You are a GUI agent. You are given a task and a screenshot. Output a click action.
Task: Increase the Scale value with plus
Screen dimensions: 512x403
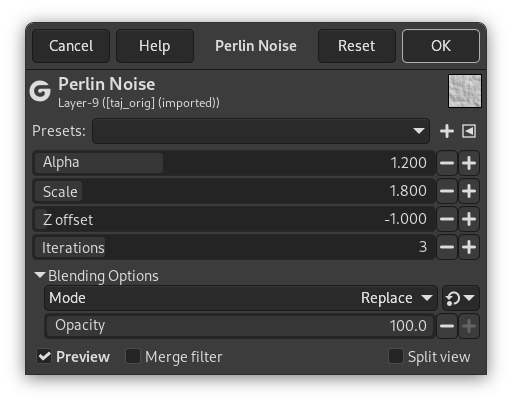pos(469,191)
